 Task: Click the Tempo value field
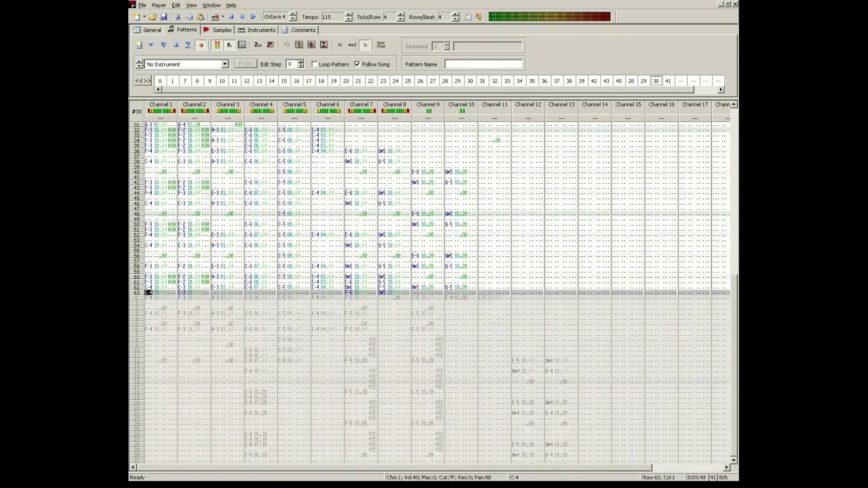pyautogui.click(x=332, y=17)
